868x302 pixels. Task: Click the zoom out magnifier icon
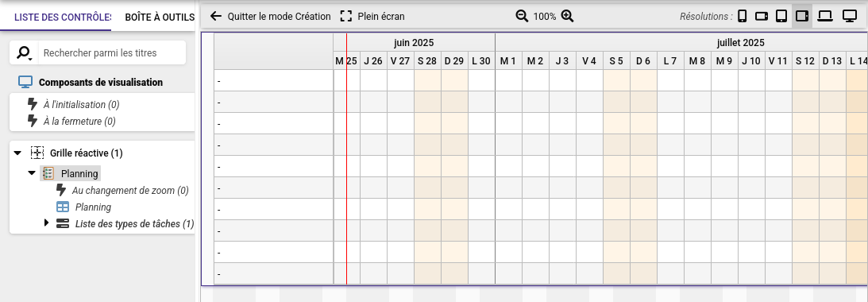pos(522,16)
